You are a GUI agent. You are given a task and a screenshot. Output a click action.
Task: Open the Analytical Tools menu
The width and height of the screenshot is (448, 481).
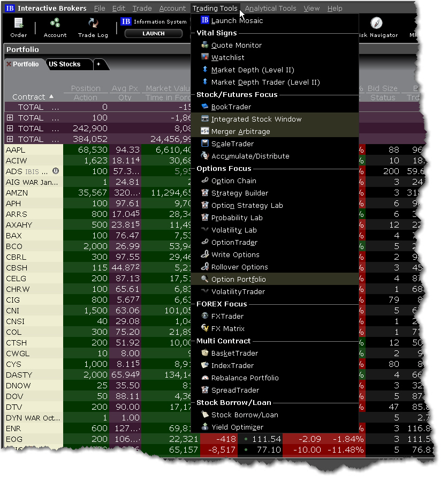[270, 9]
